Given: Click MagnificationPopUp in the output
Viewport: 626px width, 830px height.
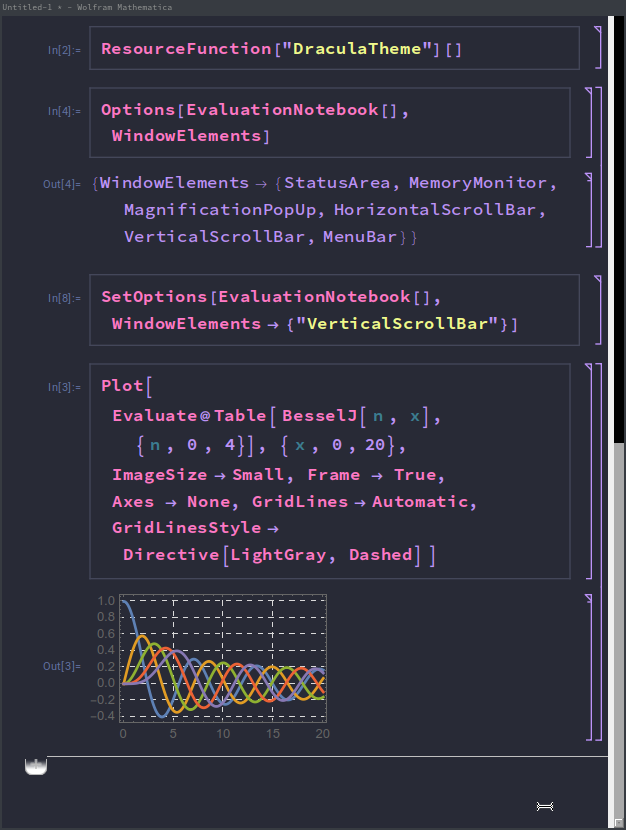Looking at the screenshot, I should (220, 210).
